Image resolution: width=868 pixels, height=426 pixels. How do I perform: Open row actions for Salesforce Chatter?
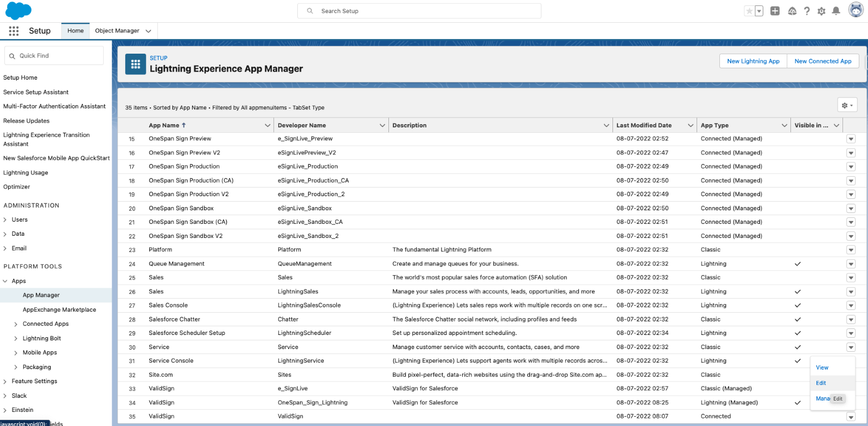click(x=851, y=320)
